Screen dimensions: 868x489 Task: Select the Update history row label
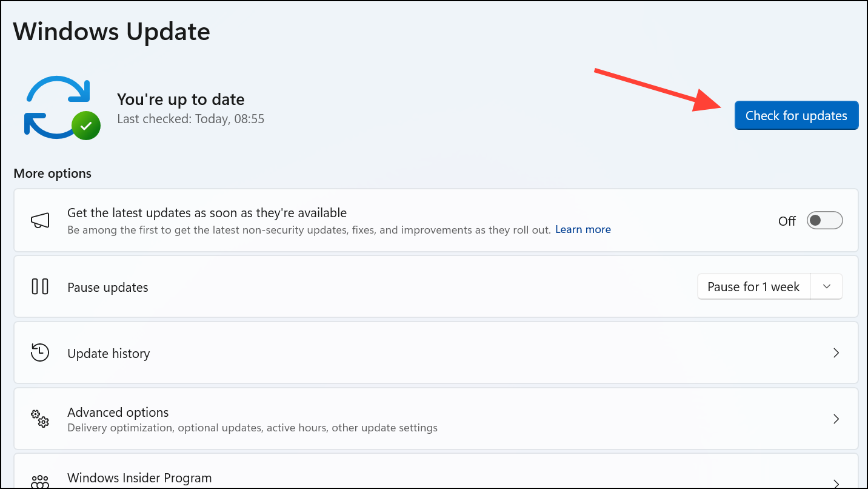tap(109, 353)
